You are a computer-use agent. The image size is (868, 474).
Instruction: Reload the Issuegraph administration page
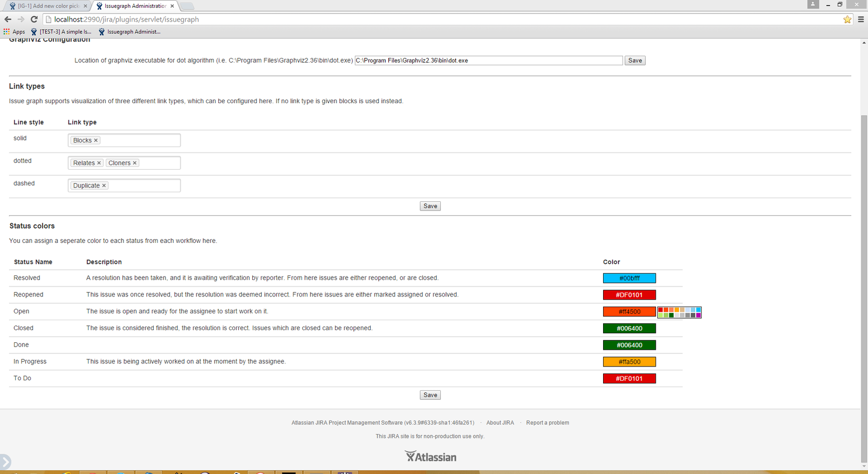(x=34, y=19)
